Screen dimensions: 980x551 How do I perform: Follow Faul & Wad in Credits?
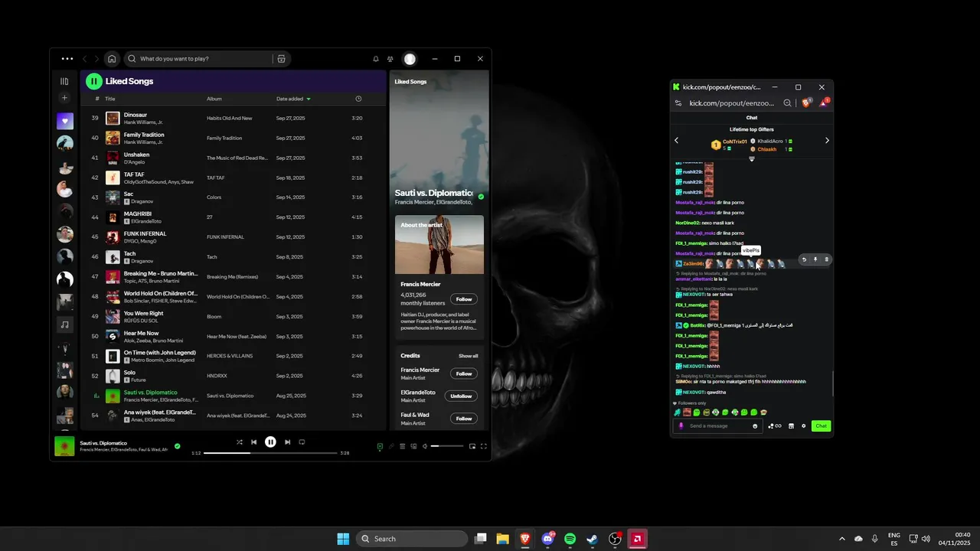pyautogui.click(x=463, y=419)
